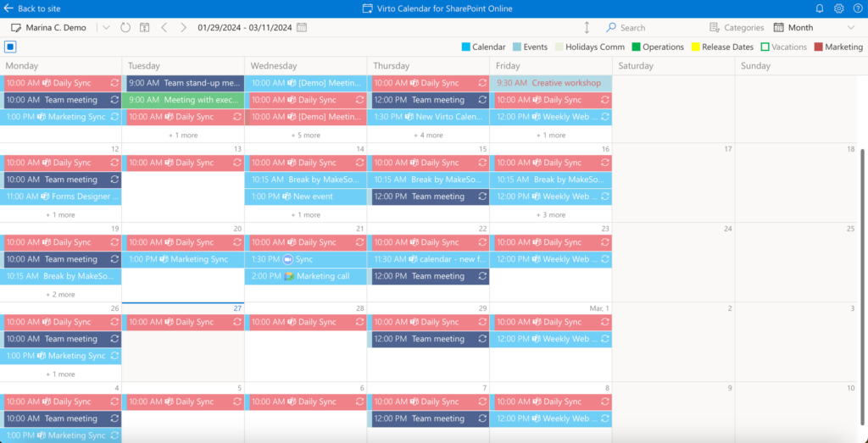Expand + 1 more on Feb 14

tap(305, 214)
